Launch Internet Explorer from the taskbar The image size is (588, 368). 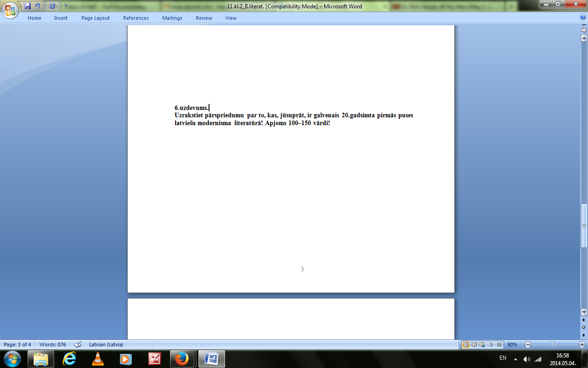tap(69, 359)
